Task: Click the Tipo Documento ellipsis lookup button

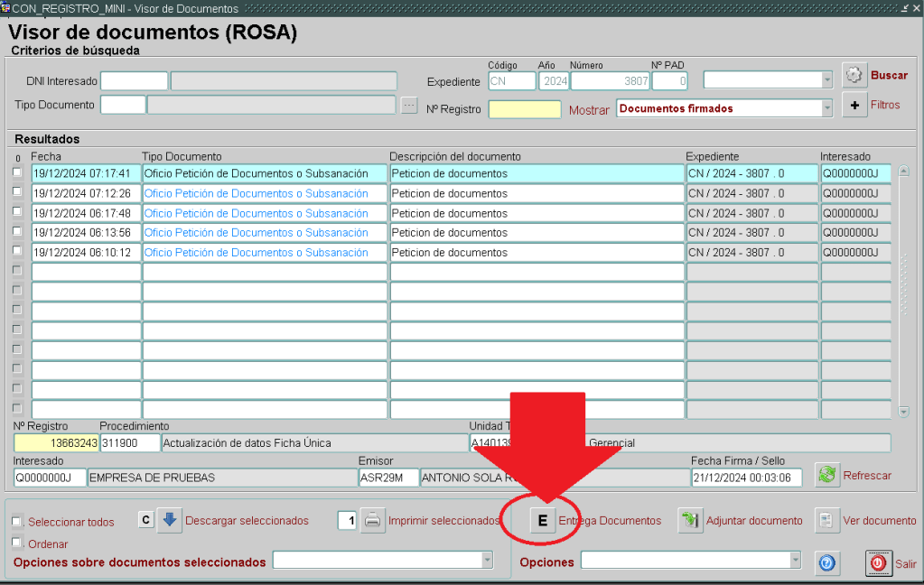Action: 410,106
